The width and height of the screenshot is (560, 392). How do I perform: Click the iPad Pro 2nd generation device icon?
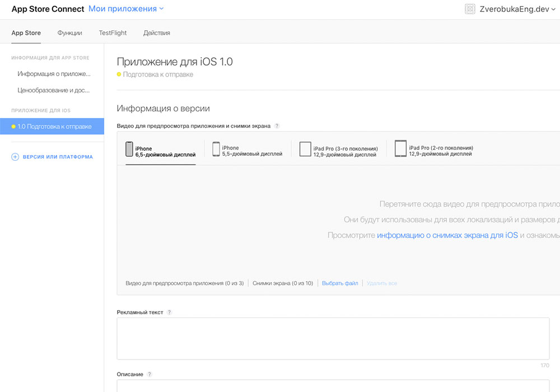coord(400,148)
